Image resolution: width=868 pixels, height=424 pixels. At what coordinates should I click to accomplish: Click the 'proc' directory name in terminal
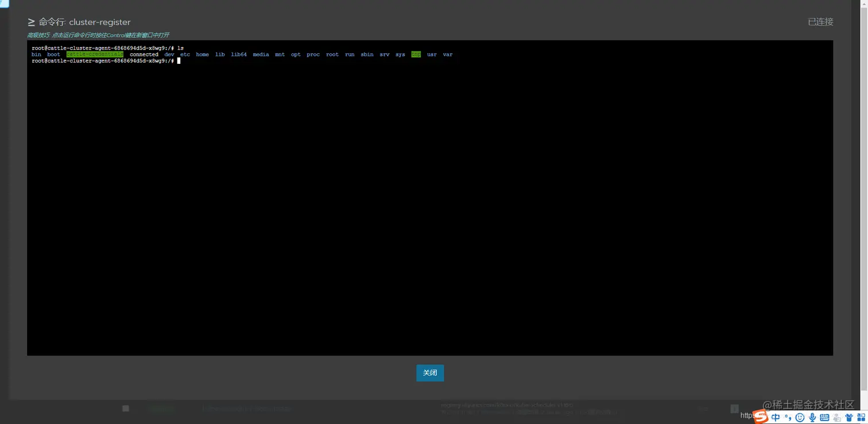coord(313,55)
